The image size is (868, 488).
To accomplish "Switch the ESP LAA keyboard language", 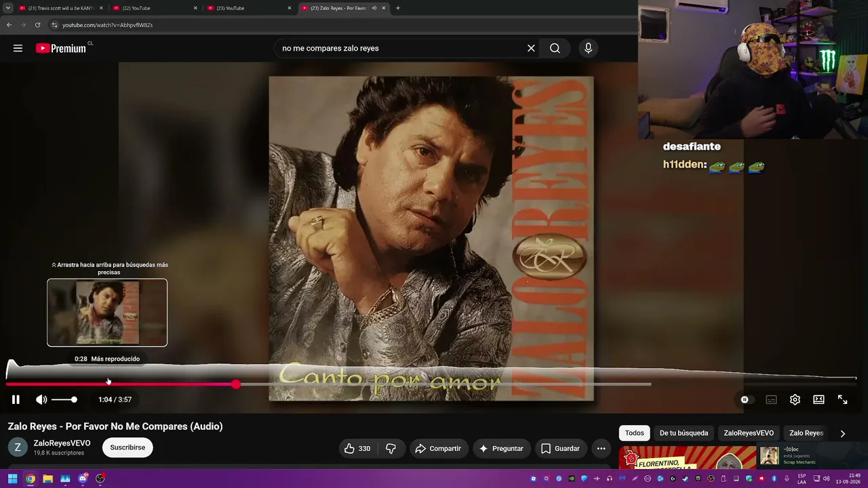I will coord(802,479).
